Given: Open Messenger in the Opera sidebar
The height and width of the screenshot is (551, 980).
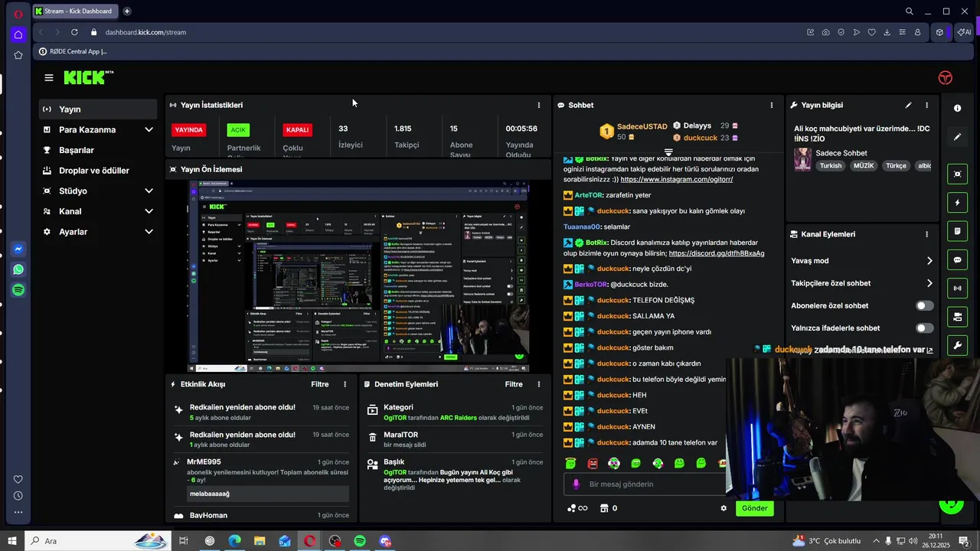Looking at the screenshot, I should click(x=18, y=249).
